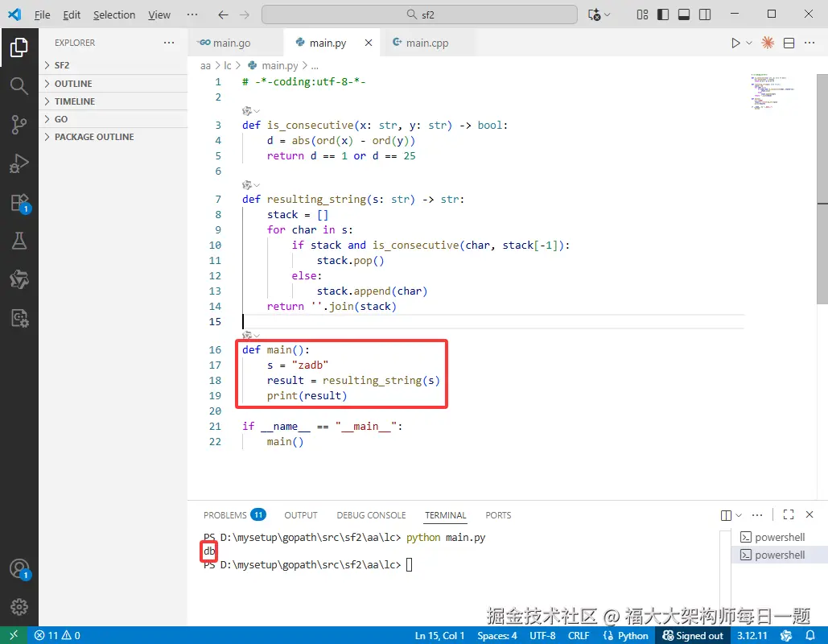Open the Edit menu
Image resolution: width=828 pixels, height=644 pixels.
tap(72, 14)
